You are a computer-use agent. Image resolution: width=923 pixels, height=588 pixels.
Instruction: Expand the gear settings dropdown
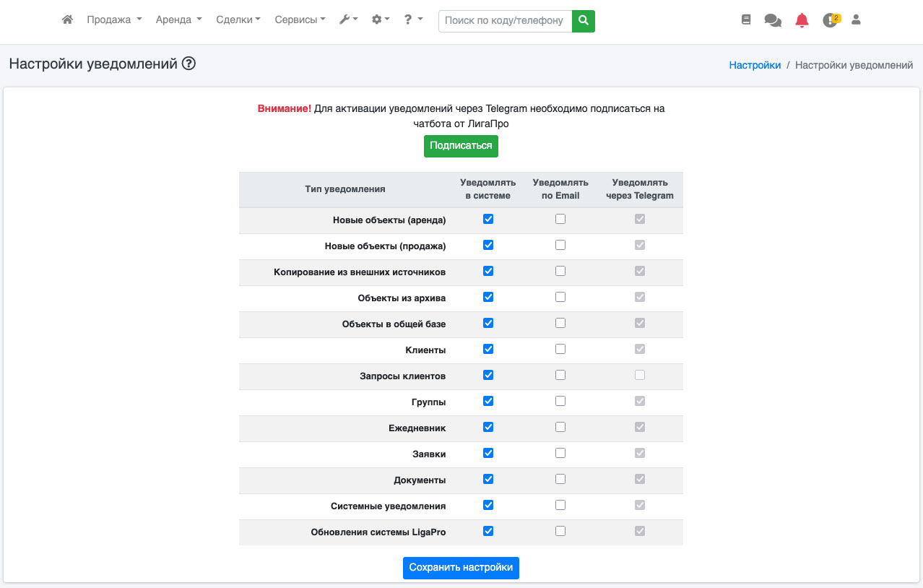[x=380, y=20]
